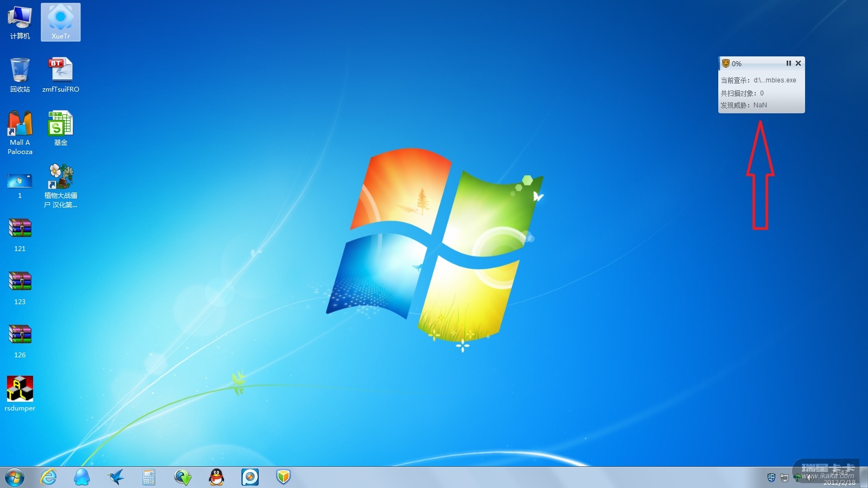
Task: Open the blue hummingbird taskbar icon
Action: [x=116, y=477]
